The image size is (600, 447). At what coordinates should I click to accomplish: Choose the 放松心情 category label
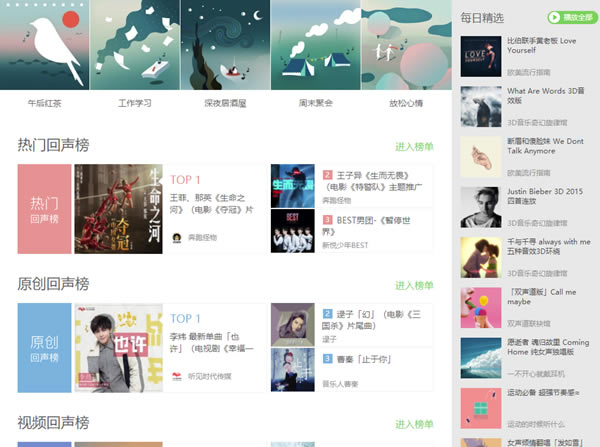[406, 103]
